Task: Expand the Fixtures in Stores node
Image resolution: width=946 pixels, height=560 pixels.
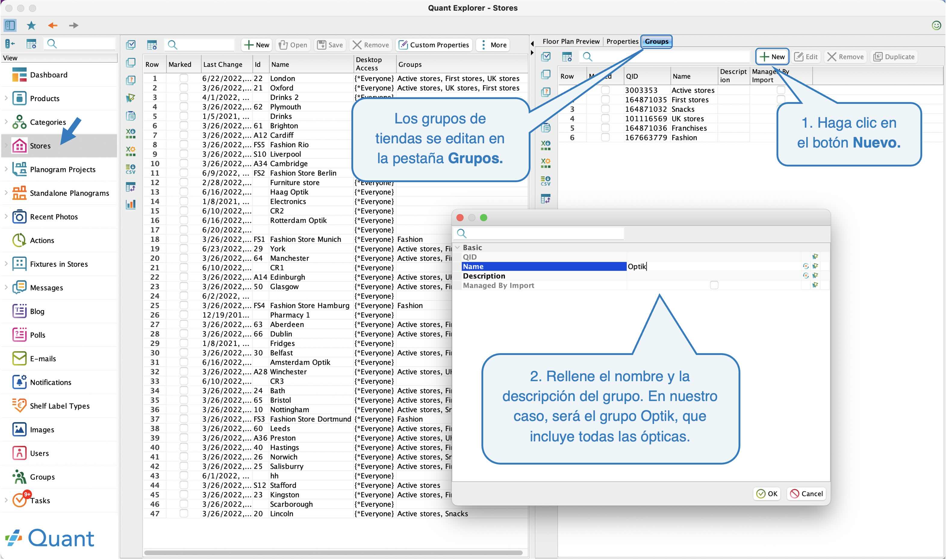Action: pos(6,264)
